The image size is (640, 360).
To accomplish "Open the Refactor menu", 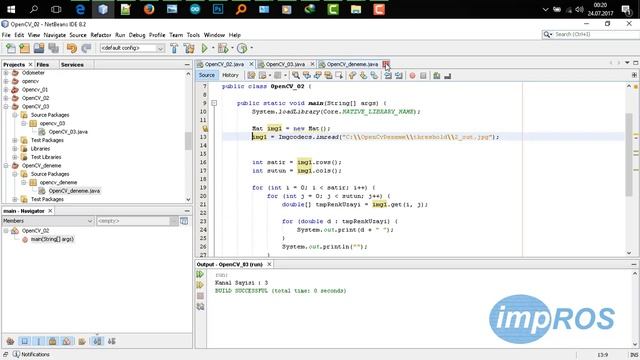I will point(101,35).
